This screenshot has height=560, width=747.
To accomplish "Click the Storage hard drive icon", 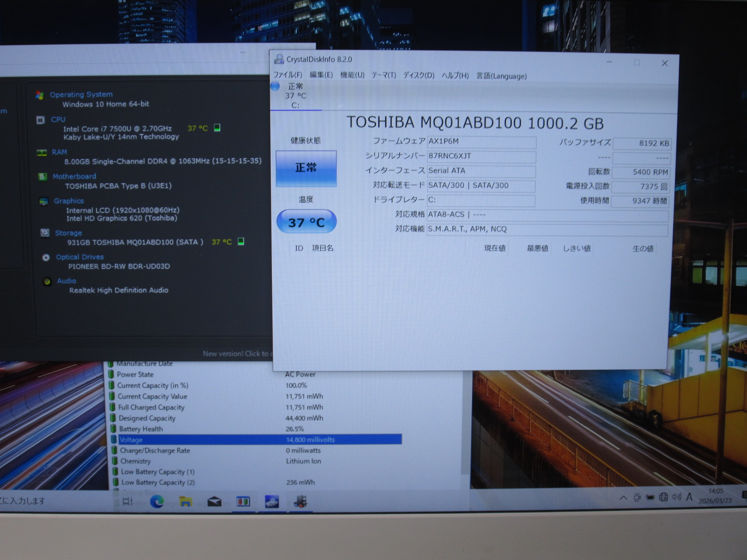I will (x=45, y=233).
